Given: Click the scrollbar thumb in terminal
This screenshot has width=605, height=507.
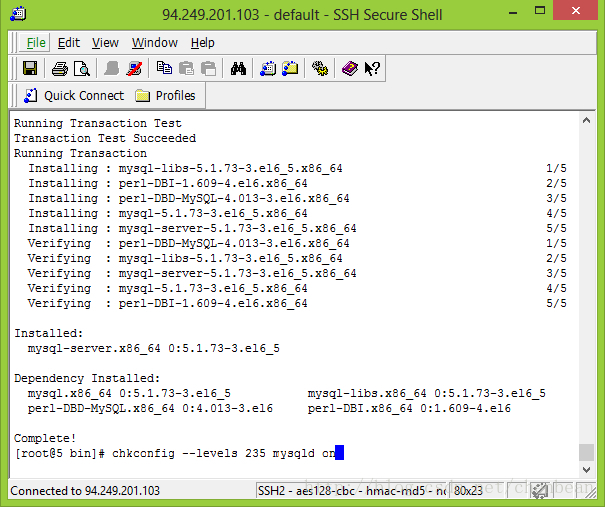Looking at the screenshot, I should 586,453.
